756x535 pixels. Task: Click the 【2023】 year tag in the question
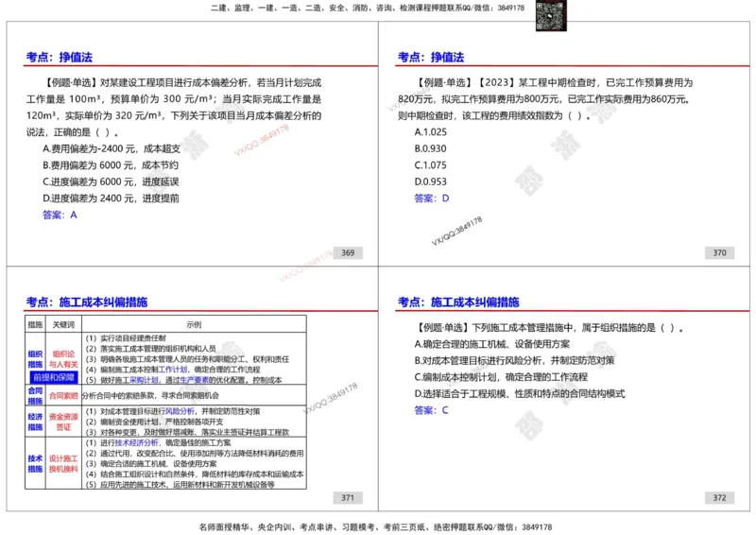495,82
